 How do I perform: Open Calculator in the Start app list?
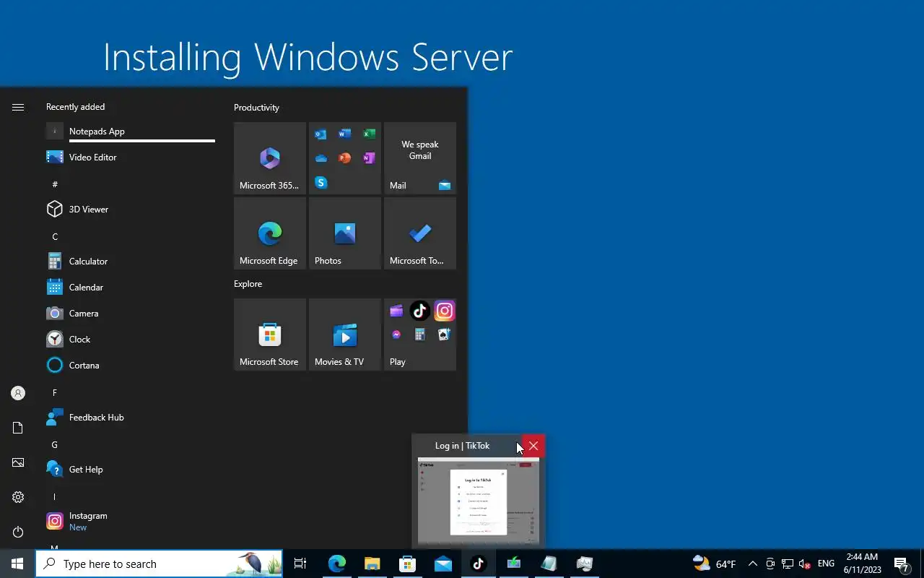(x=130, y=261)
